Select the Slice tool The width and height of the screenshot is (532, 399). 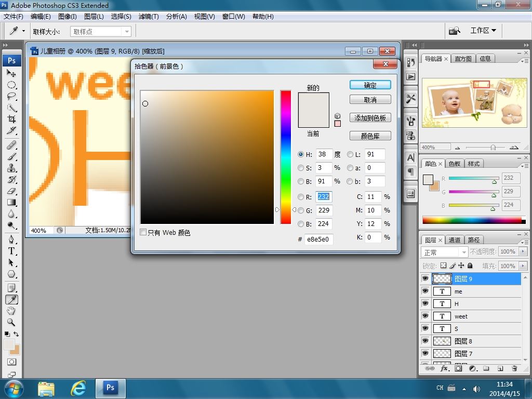(11, 130)
